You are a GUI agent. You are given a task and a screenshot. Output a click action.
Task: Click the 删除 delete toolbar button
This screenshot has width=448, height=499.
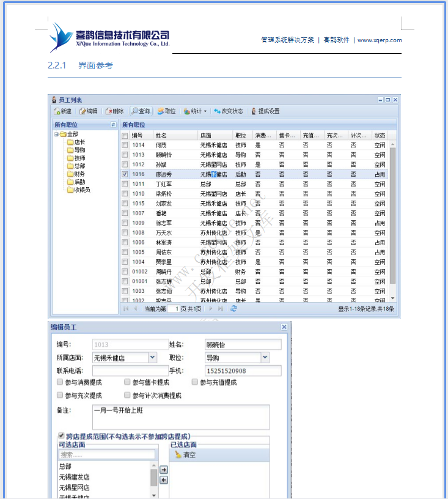[x=114, y=111]
